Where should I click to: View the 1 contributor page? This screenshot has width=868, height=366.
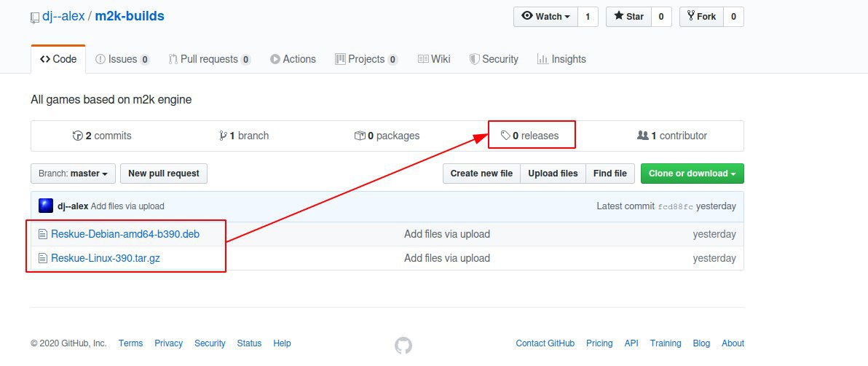click(x=672, y=136)
